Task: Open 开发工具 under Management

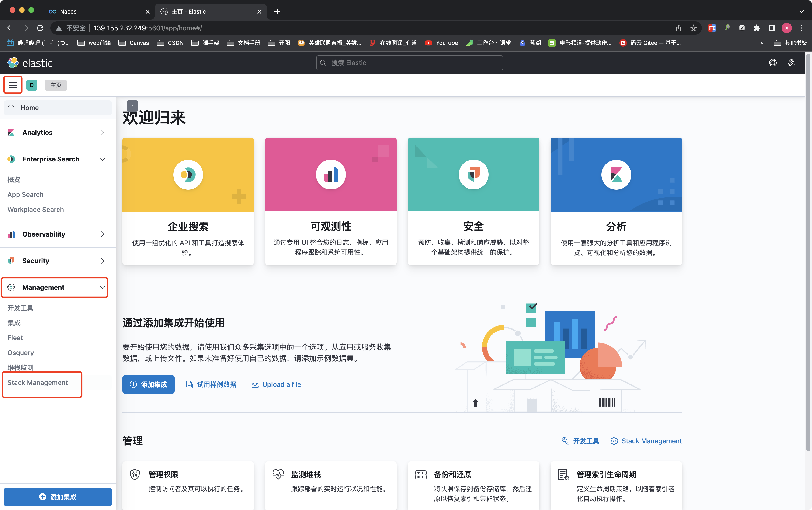Action: click(21, 308)
